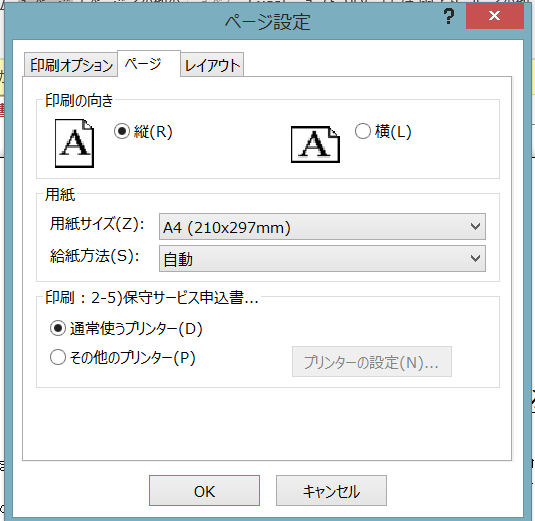Close the ページ設定 dialog
The height and width of the screenshot is (521, 535).
click(x=494, y=16)
